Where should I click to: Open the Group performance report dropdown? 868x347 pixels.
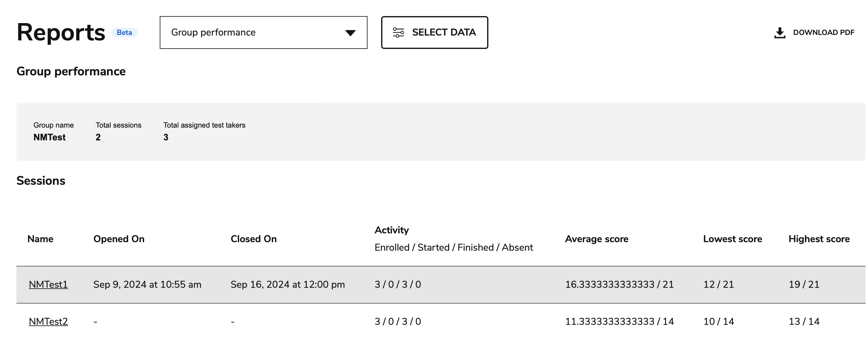pos(263,33)
